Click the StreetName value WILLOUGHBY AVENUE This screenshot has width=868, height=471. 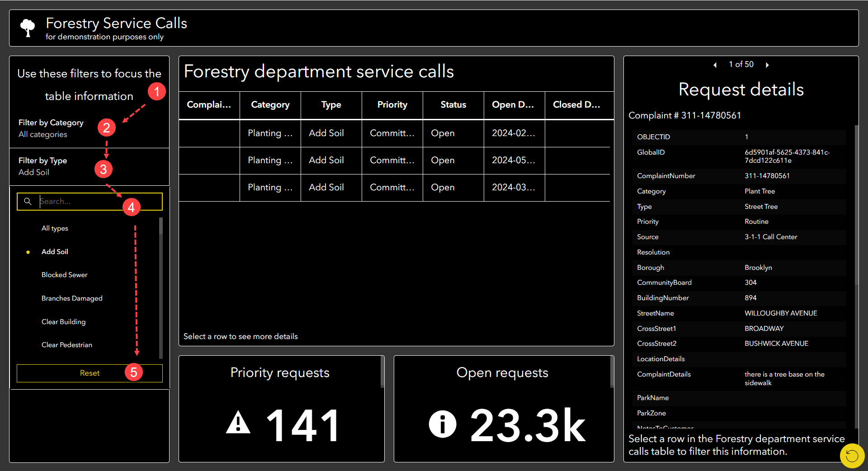pos(781,313)
